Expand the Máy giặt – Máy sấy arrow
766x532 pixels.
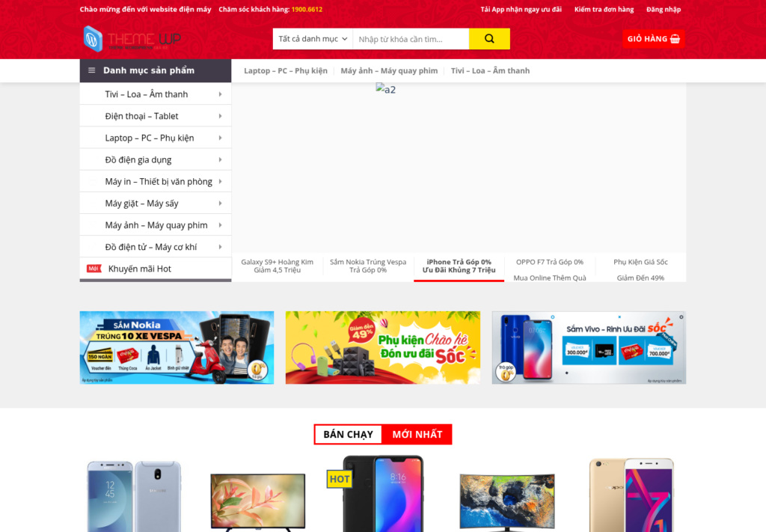coord(221,204)
